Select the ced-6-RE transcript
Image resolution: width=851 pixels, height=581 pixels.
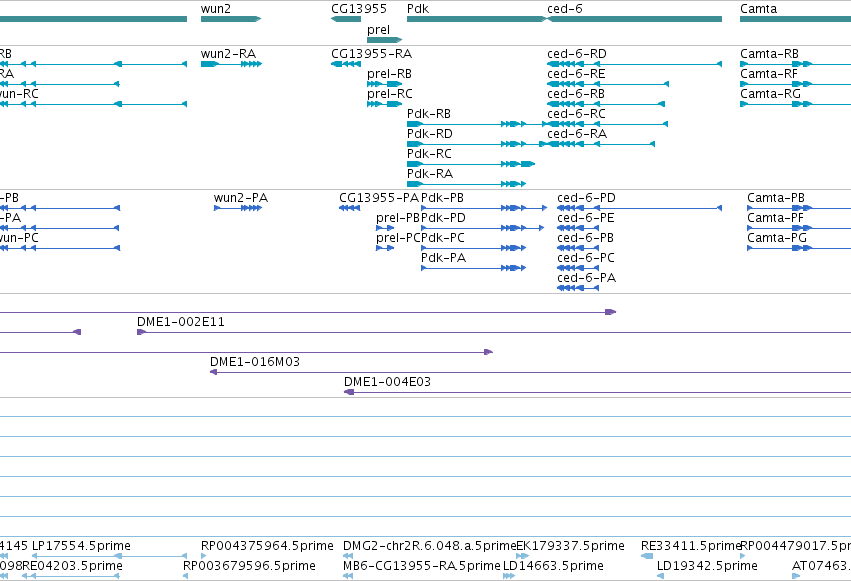coord(608,84)
